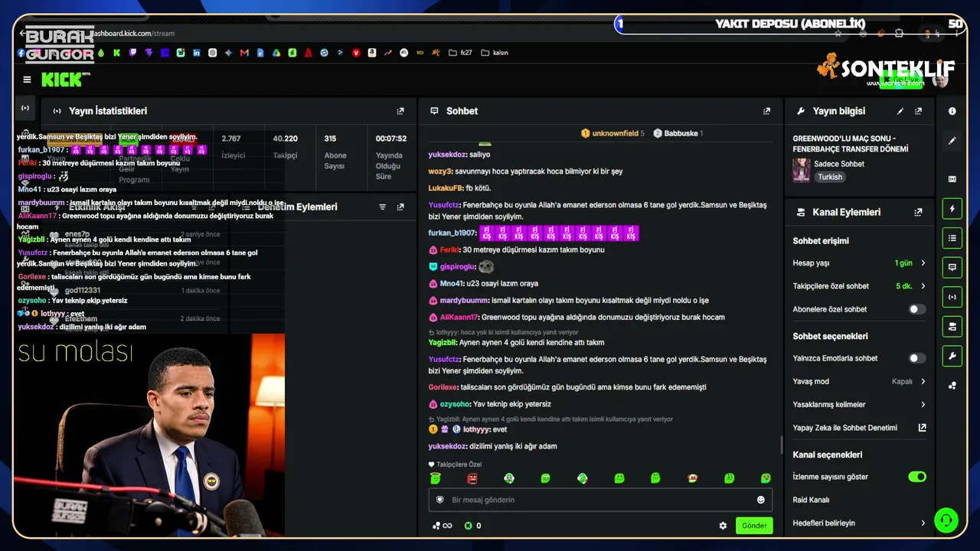Click the 00:07:52 stream duration value
The height and width of the screenshot is (551, 980).
(390, 139)
